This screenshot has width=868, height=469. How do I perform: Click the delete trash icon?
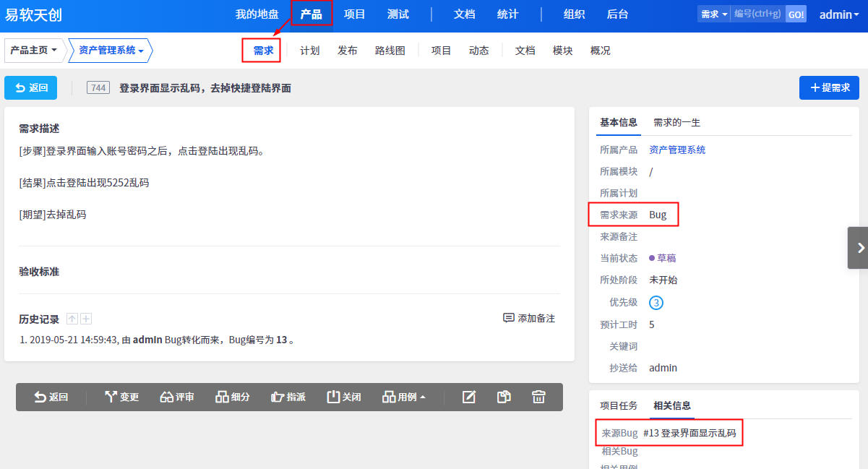coord(538,397)
